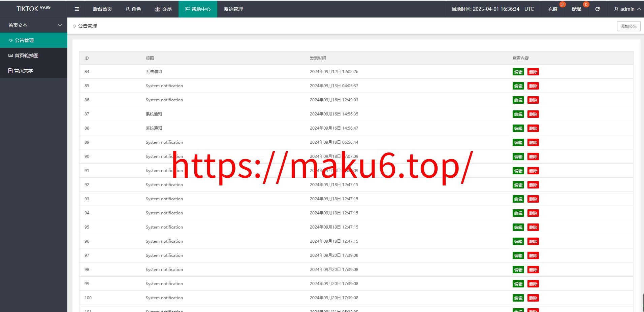Open the 交易 menu
Screen dimensions: 644x312
click(x=163, y=9)
